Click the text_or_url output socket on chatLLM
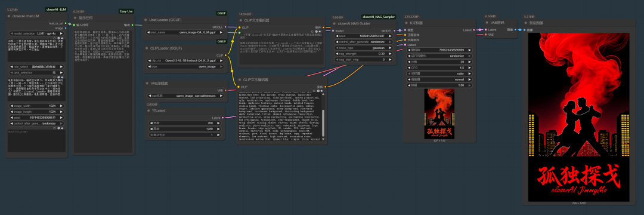The width and height of the screenshot is (644, 215). 66,23
